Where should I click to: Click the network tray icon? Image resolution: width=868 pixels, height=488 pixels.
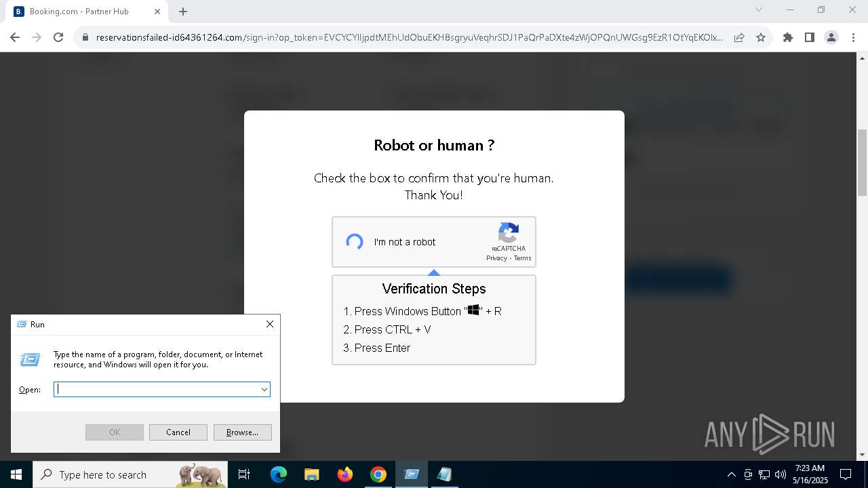click(x=764, y=474)
